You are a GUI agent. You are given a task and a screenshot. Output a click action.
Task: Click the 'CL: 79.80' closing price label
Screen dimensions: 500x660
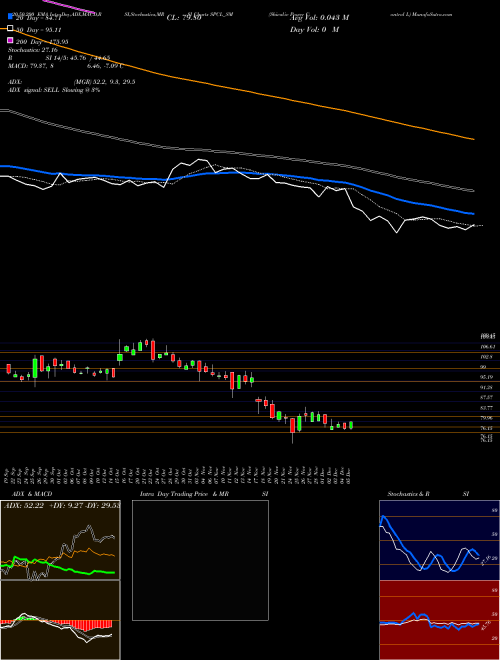point(184,18)
